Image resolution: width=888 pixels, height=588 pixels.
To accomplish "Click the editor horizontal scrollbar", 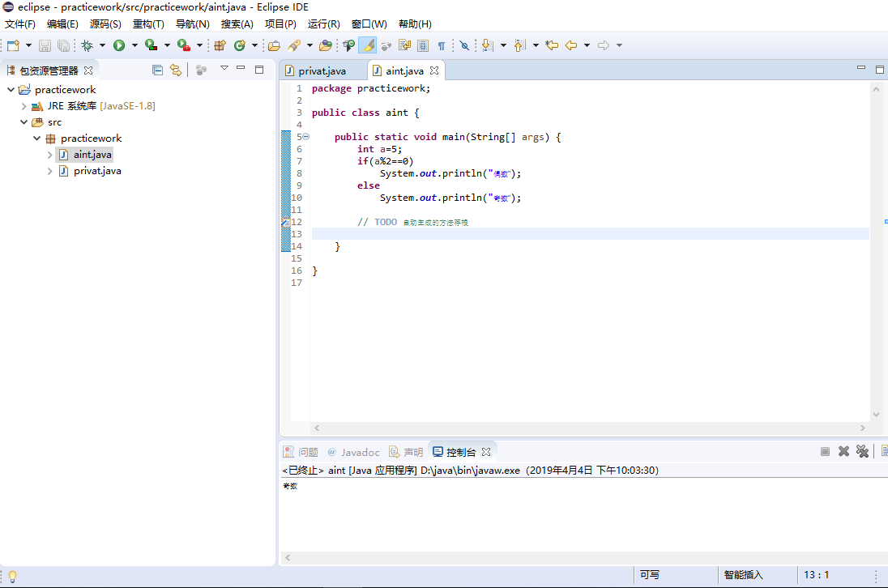I will pos(589,428).
